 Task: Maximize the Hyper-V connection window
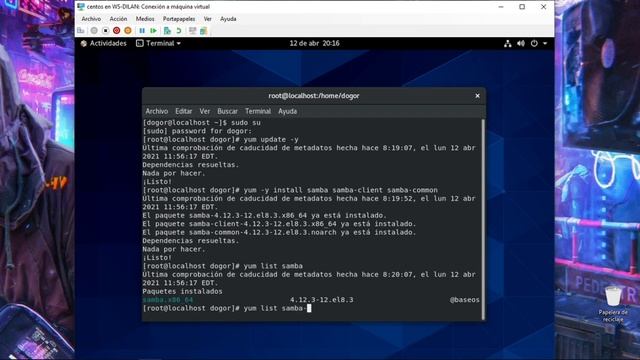click(522, 7)
